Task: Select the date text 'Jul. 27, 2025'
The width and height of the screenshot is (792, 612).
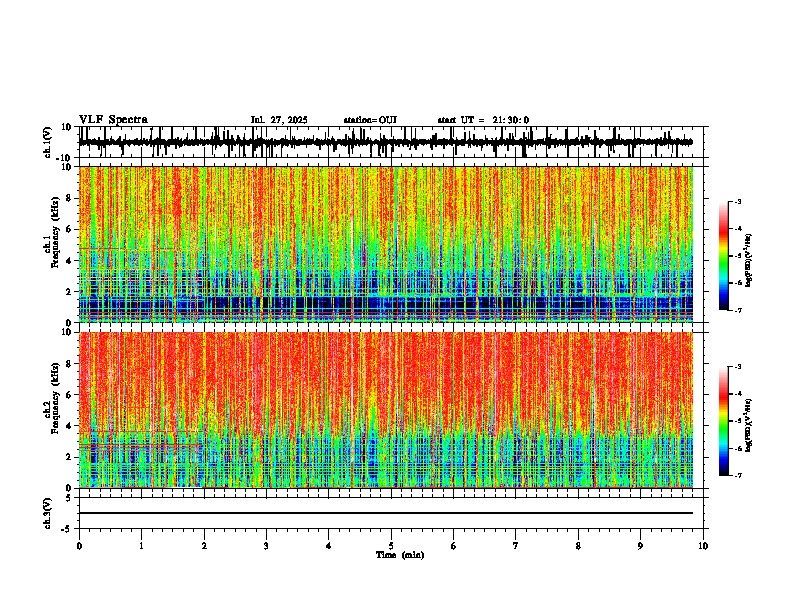Action: [279, 120]
